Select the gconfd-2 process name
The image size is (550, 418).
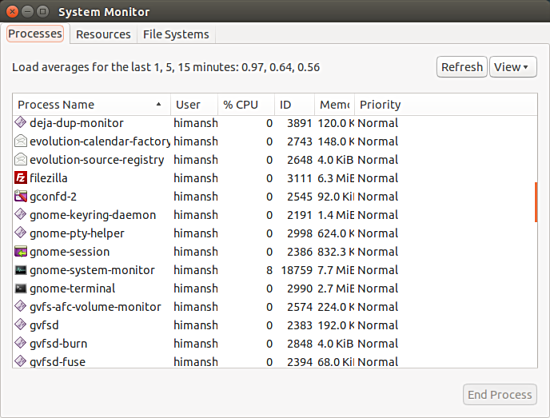click(53, 197)
